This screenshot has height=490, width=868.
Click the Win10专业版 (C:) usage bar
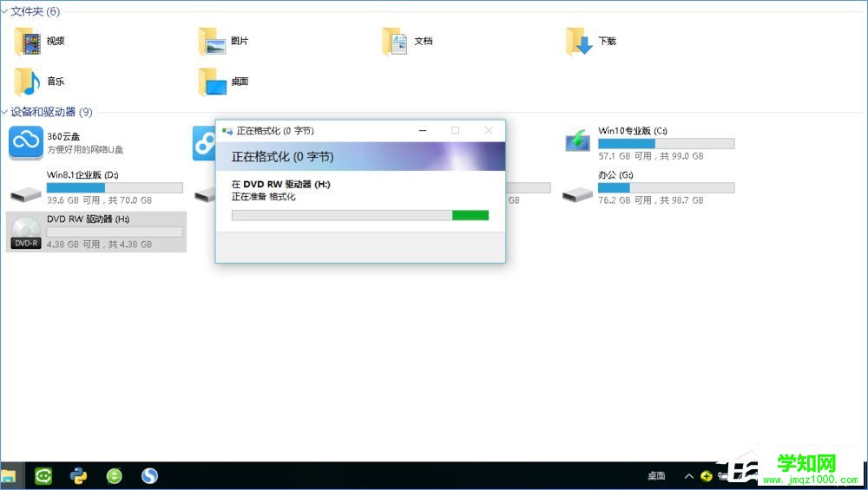tap(667, 144)
